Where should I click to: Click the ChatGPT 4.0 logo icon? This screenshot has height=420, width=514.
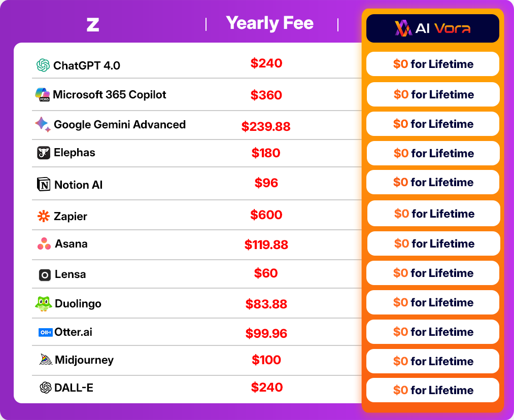[x=43, y=65]
